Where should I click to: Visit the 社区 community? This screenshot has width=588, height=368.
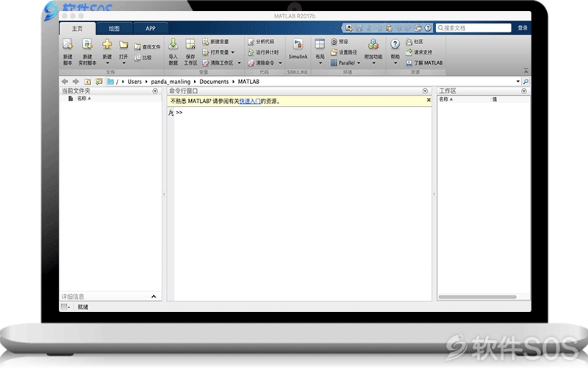click(415, 42)
